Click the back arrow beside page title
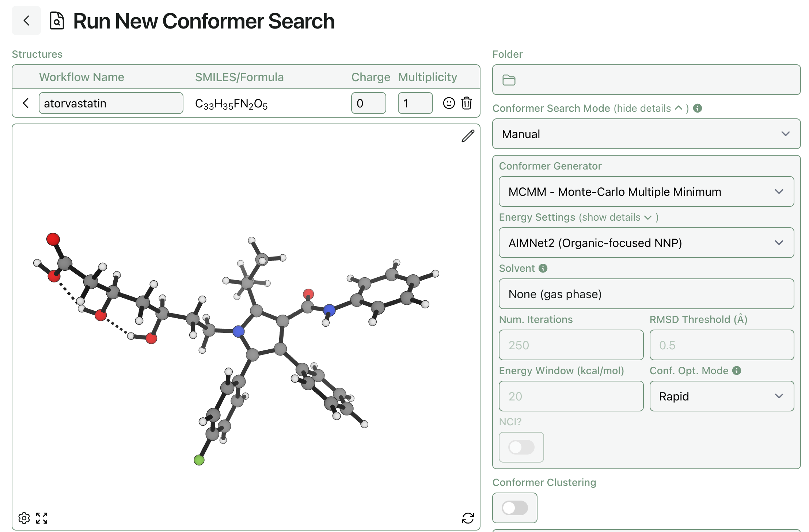This screenshot has width=809, height=532. pyautogui.click(x=26, y=20)
